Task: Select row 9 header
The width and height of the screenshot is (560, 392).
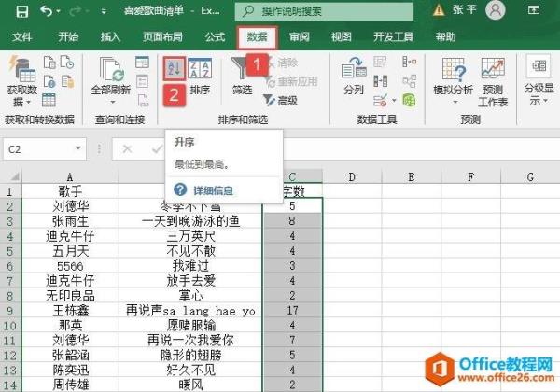Action: pyautogui.click(x=10, y=311)
